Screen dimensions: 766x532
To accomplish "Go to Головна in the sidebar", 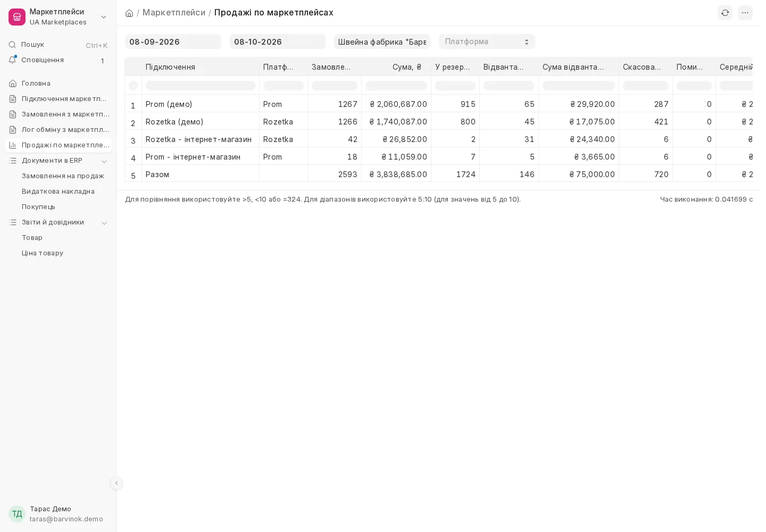I will point(59,84).
